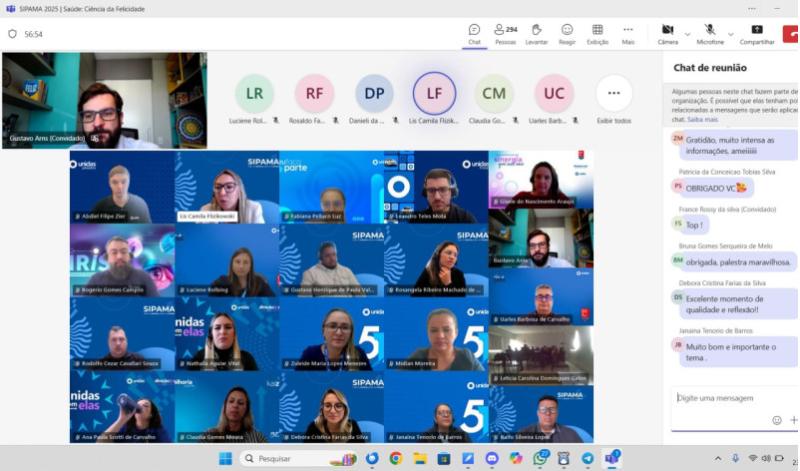Select Rosaldo avatar RF
This screenshot has height=471, width=800.
coord(314,93)
